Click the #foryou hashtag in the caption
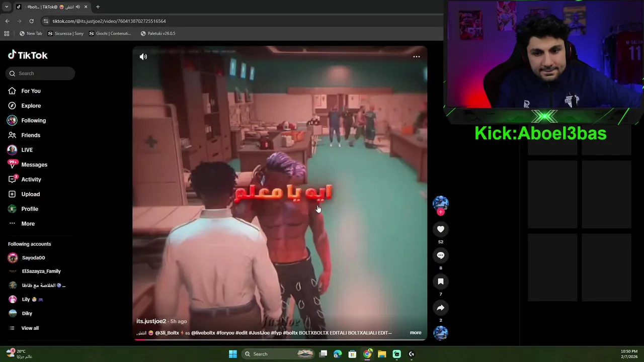This screenshot has height=362, width=644. point(225,333)
